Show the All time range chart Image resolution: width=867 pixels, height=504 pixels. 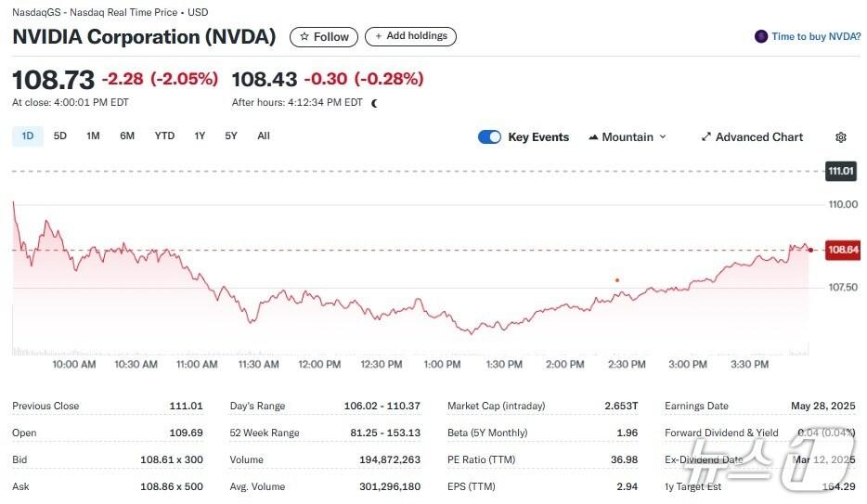[264, 136]
